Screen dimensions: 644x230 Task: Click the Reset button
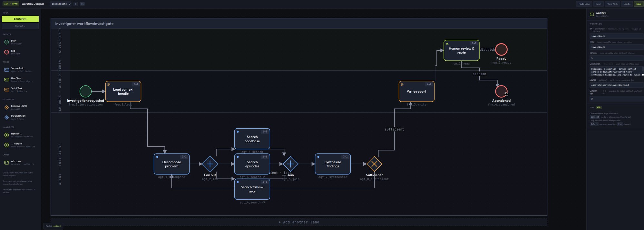point(598,4)
